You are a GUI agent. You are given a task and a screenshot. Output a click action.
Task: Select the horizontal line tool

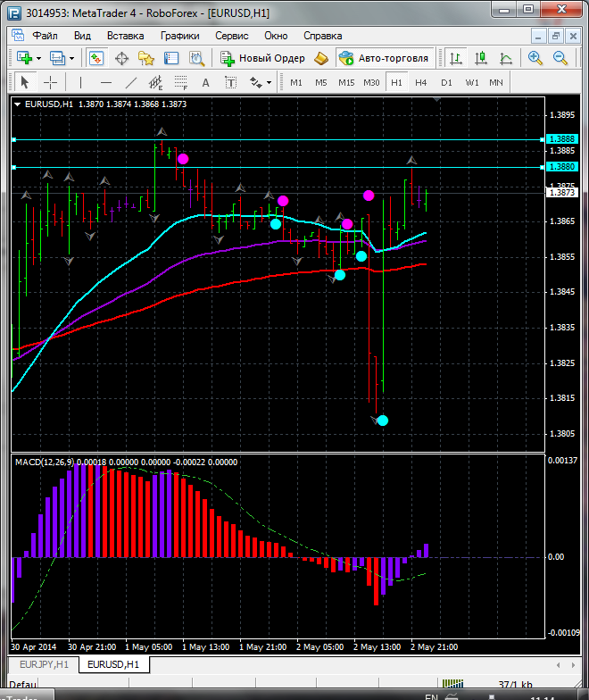(105, 82)
